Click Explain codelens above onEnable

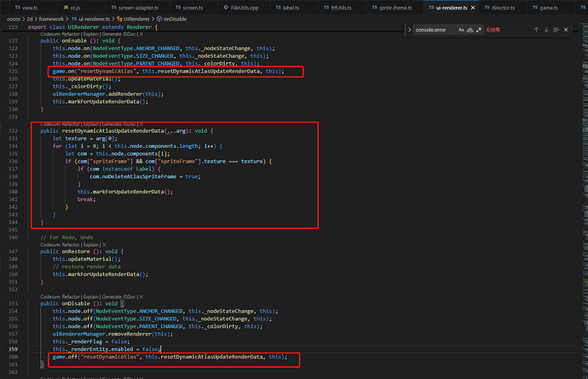pos(91,34)
